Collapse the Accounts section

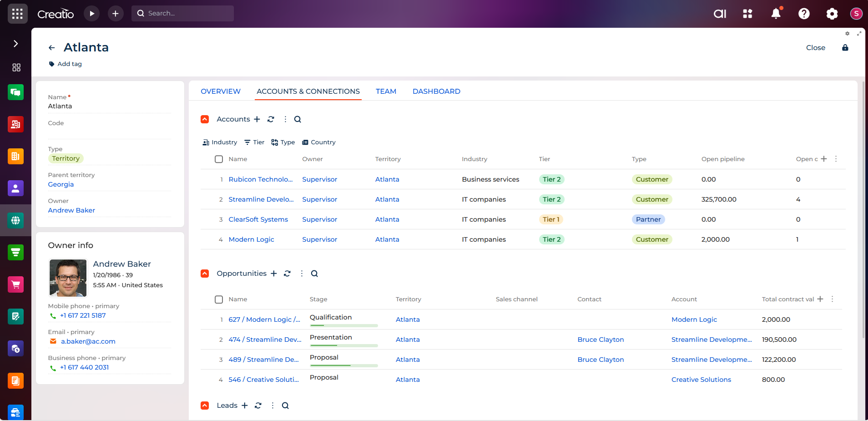pyautogui.click(x=205, y=119)
